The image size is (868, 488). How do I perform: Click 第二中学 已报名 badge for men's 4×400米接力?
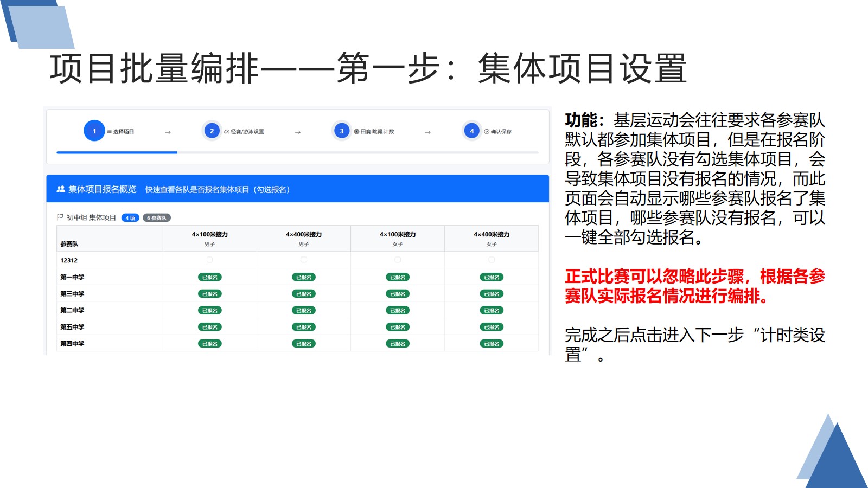pos(304,310)
